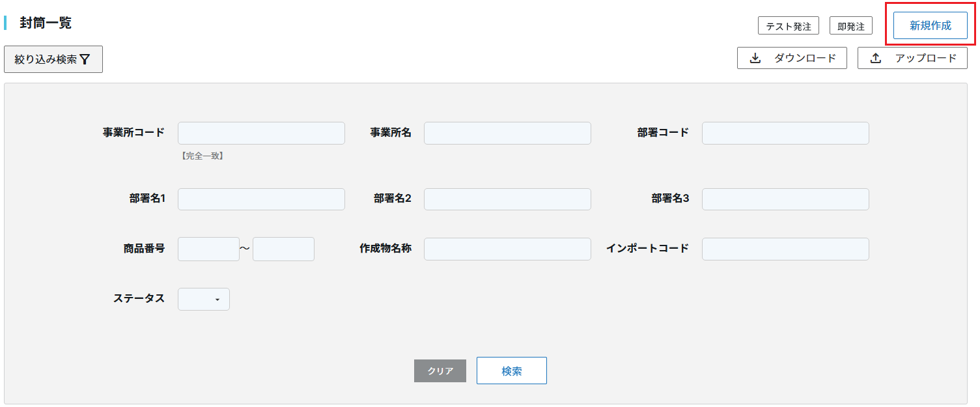
Task: Click the 事業所名 text field
Action: (507, 133)
